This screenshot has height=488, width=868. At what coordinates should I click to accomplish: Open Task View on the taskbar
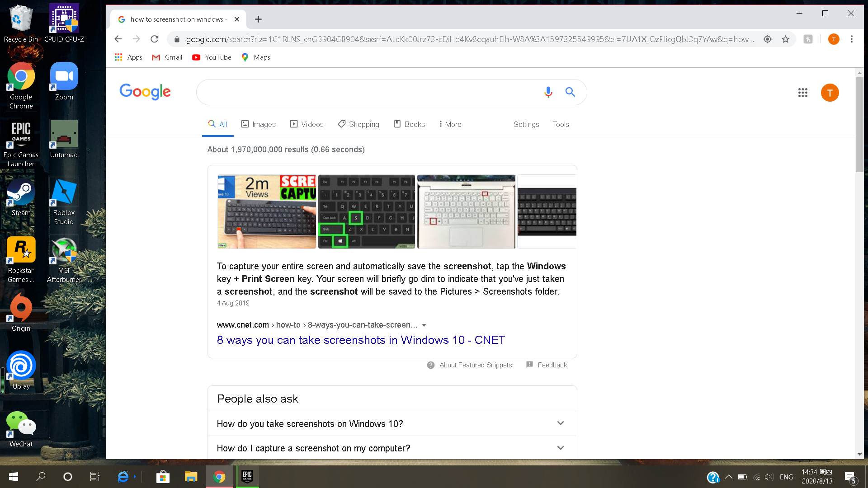[x=95, y=477]
